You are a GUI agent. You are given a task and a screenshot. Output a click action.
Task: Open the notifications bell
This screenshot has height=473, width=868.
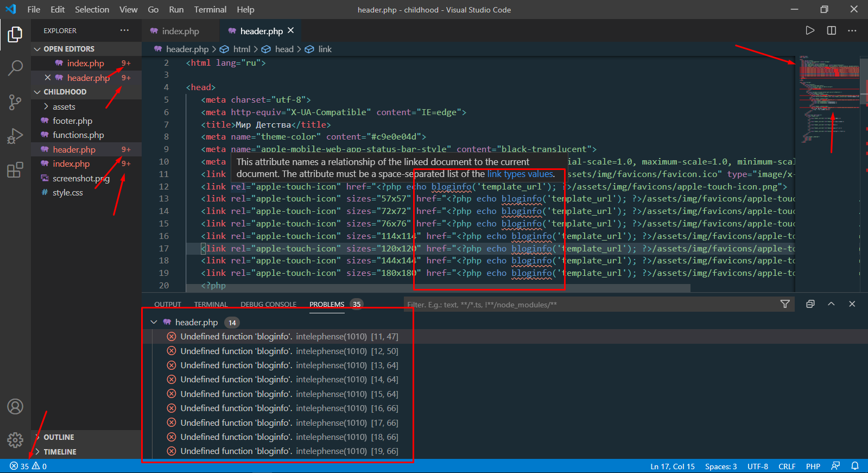point(855,466)
